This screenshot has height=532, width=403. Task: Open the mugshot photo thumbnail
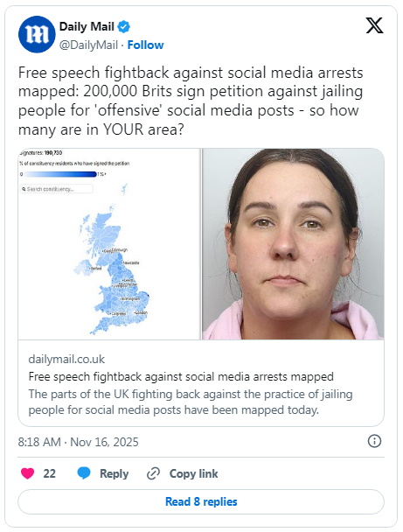[x=293, y=244]
